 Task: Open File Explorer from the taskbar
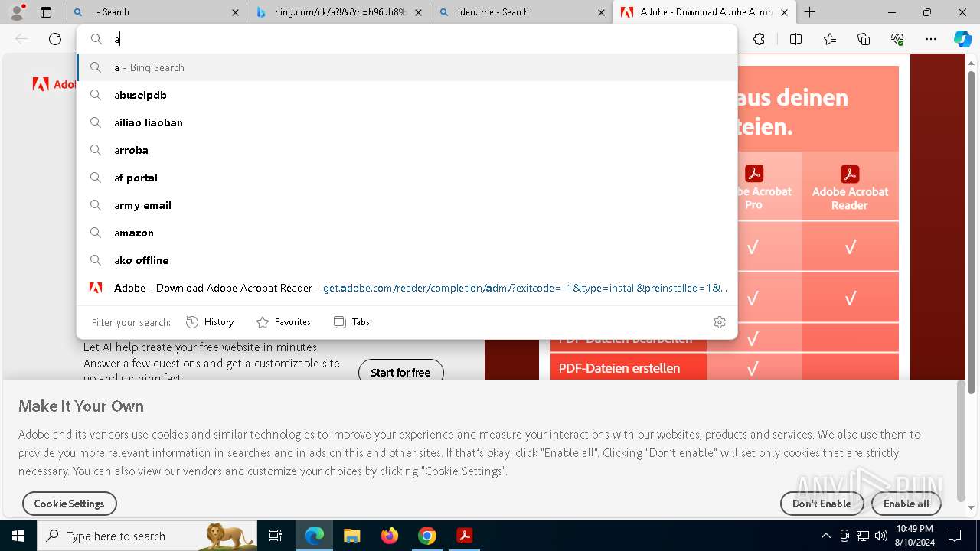(x=351, y=536)
